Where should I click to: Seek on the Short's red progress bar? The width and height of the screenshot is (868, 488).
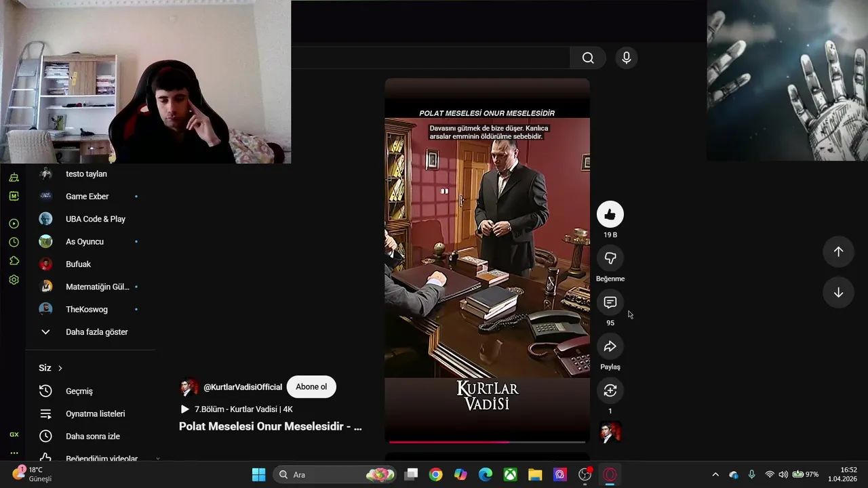coord(487,442)
